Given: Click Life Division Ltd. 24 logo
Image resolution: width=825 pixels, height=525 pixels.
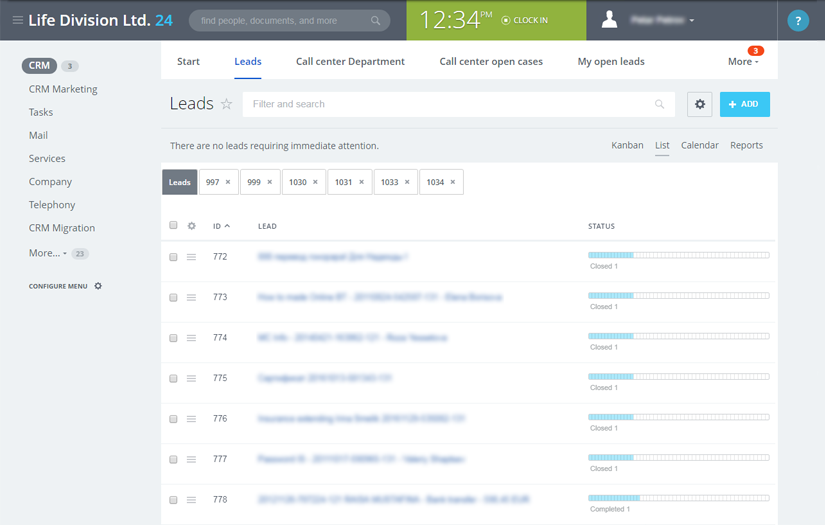Looking at the screenshot, I should point(100,20).
